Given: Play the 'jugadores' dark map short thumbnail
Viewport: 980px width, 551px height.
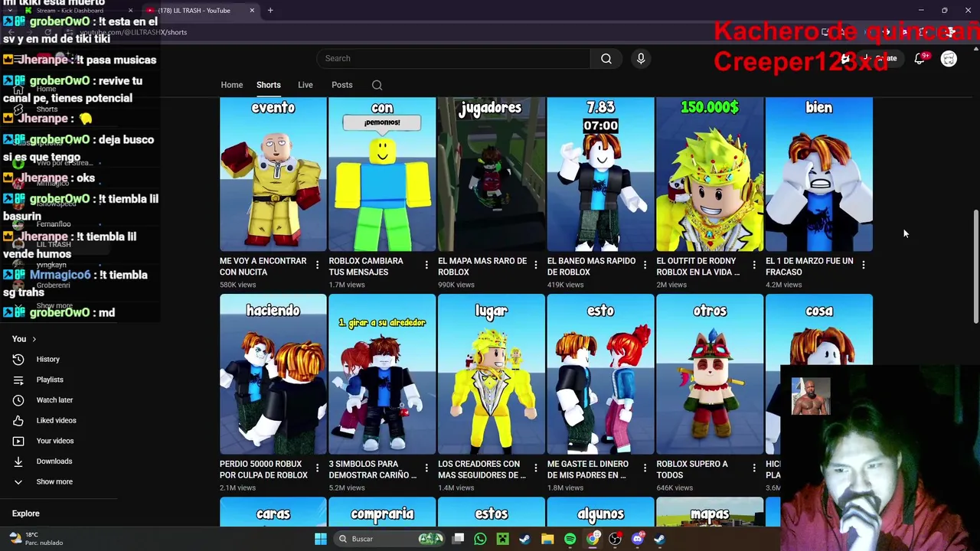Looking at the screenshot, I should pos(492,174).
